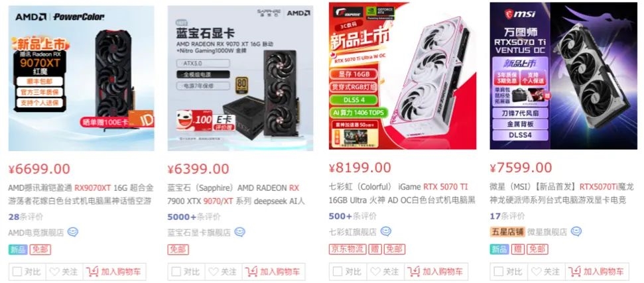Click 五星店铺 badge on MSI listing
The image size is (644, 283).
tap(507, 232)
